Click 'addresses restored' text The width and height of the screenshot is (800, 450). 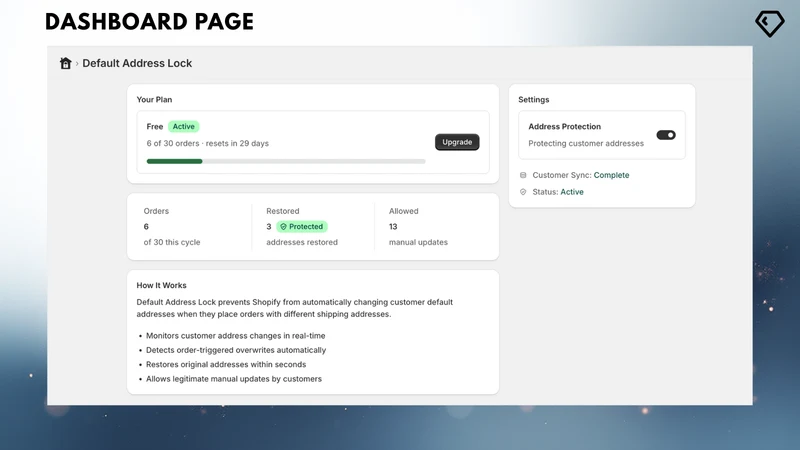[x=302, y=242]
